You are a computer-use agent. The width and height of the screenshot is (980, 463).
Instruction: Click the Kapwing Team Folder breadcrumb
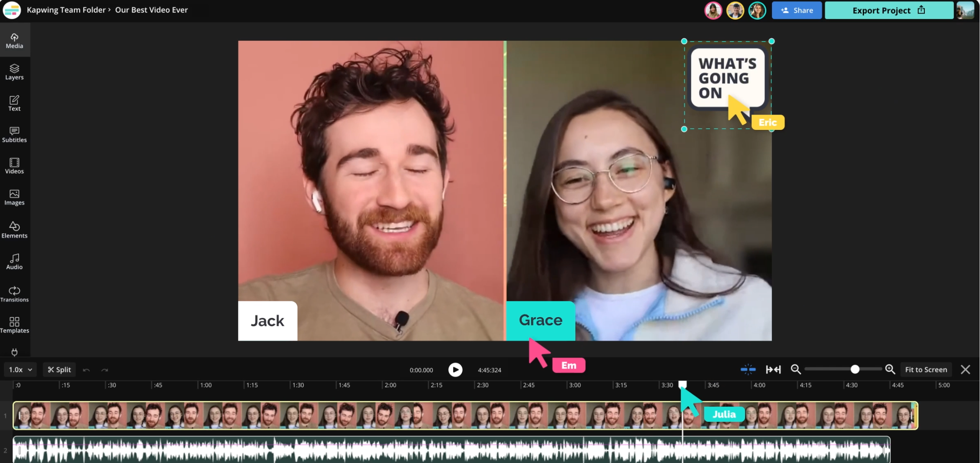pyautogui.click(x=66, y=10)
